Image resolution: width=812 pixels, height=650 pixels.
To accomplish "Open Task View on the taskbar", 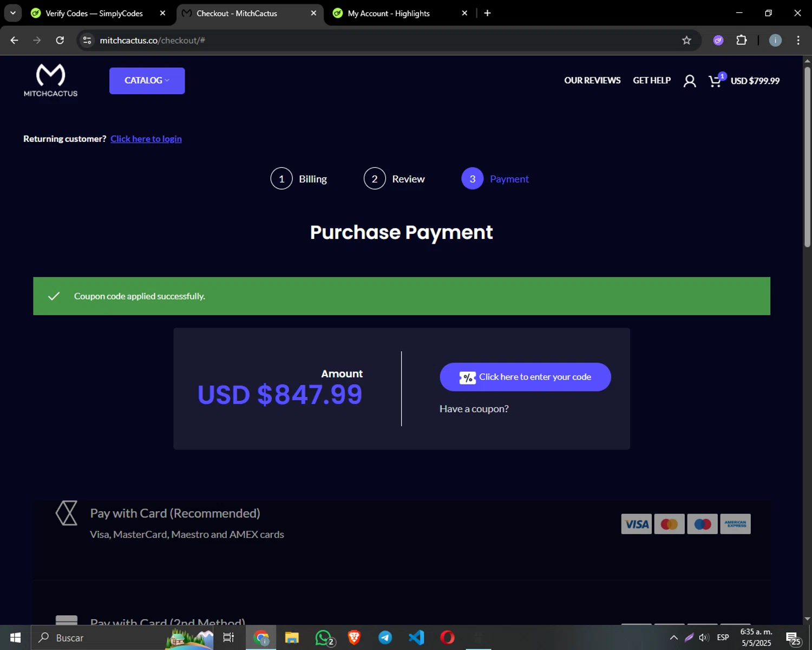I will (228, 638).
